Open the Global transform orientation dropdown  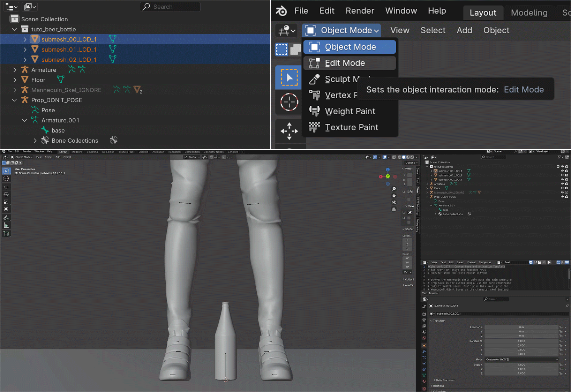pos(192,157)
